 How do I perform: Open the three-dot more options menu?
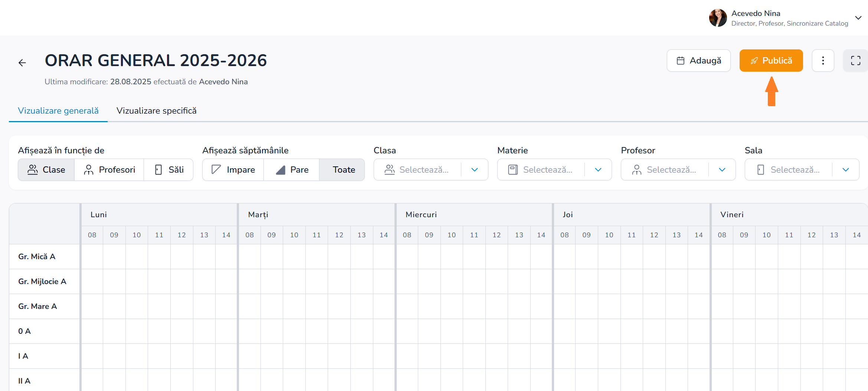pos(823,61)
